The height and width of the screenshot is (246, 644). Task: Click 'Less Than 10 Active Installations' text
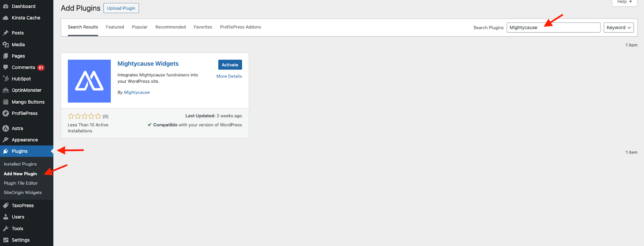pos(88,128)
